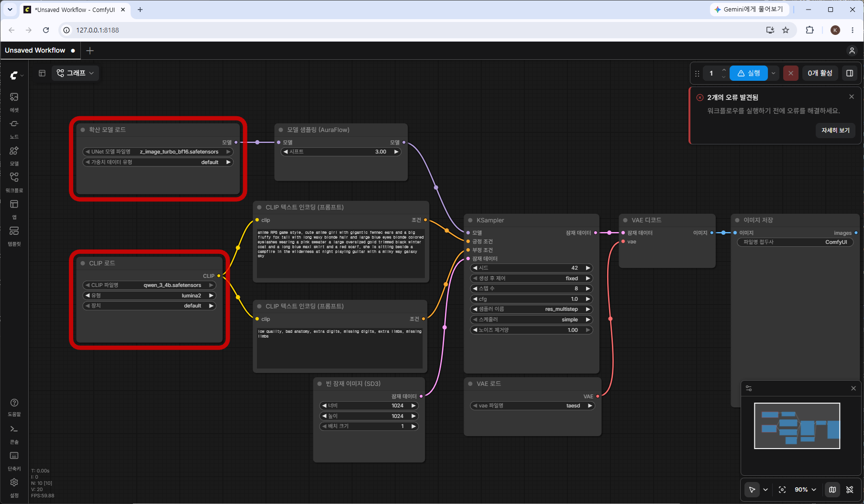
Task: Open the workflows sidebar icon
Action: point(14,182)
